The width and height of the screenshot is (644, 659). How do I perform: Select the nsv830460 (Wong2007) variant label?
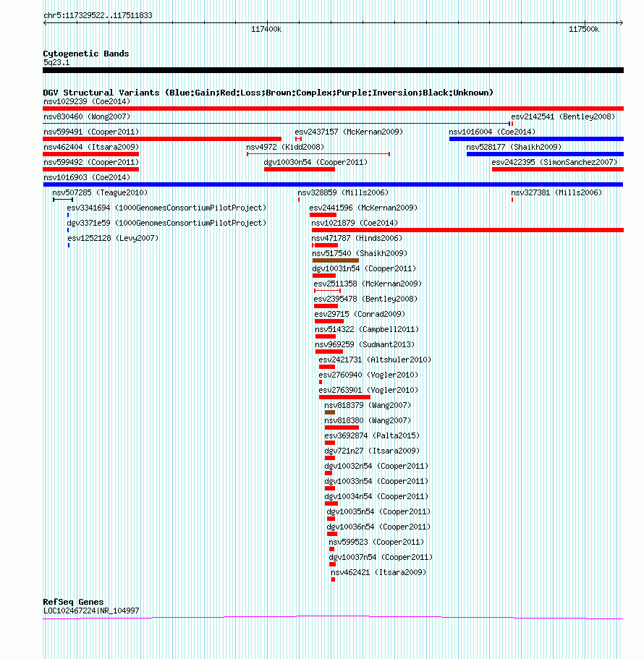coord(87,116)
